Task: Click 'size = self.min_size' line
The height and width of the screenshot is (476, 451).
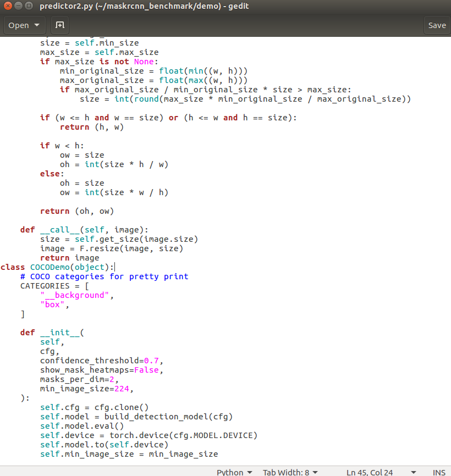Action: (x=90, y=43)
